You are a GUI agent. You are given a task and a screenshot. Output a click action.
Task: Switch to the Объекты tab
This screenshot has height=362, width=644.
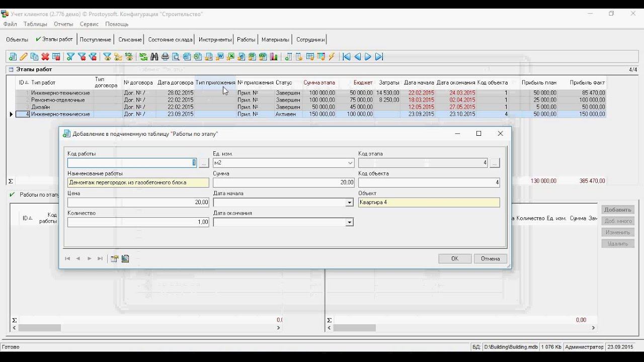click(17, 39)
